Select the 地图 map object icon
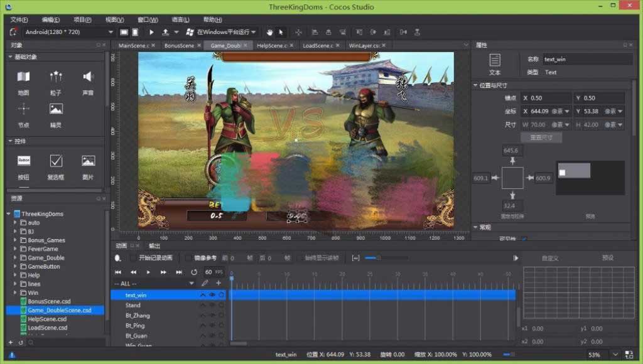 [23, 77]
